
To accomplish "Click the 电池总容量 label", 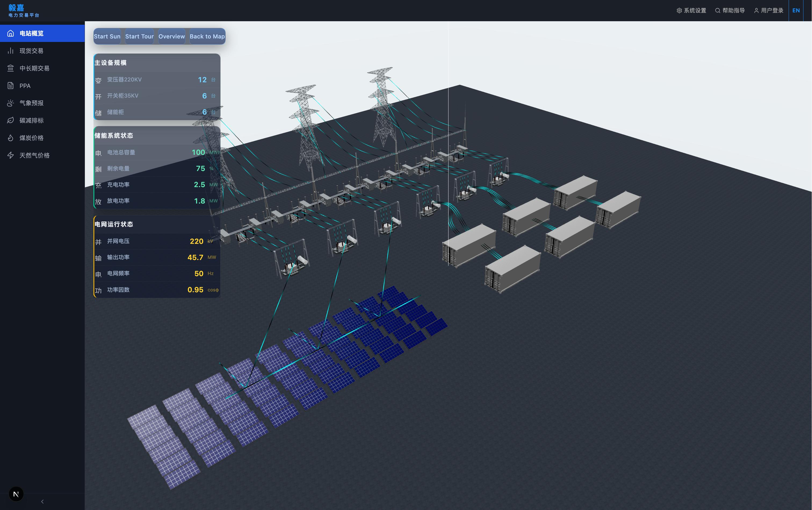I will [121, 152].
